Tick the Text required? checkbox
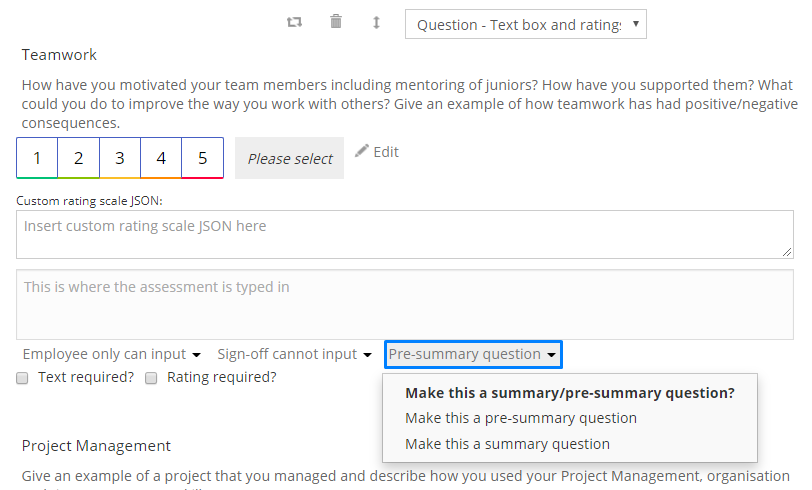 22,378
